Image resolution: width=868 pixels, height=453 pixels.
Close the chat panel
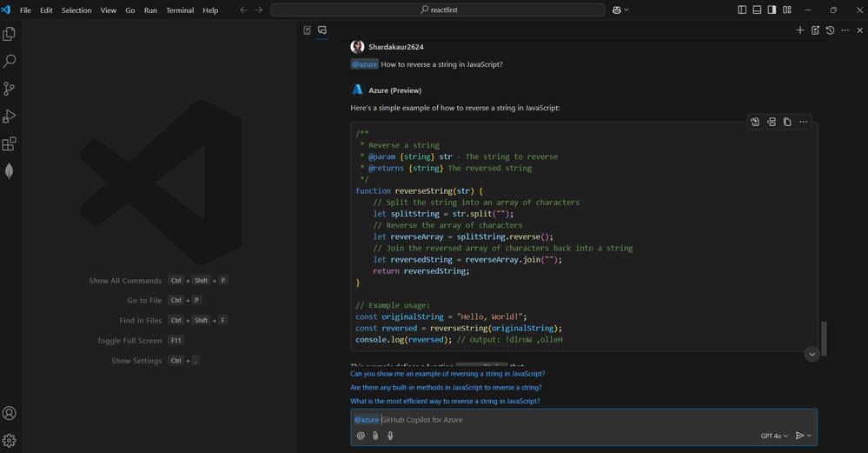859,30
